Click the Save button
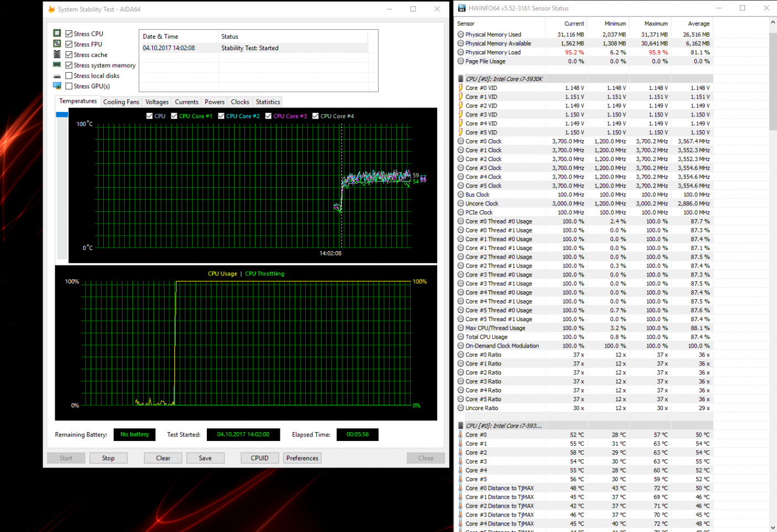 205,458
